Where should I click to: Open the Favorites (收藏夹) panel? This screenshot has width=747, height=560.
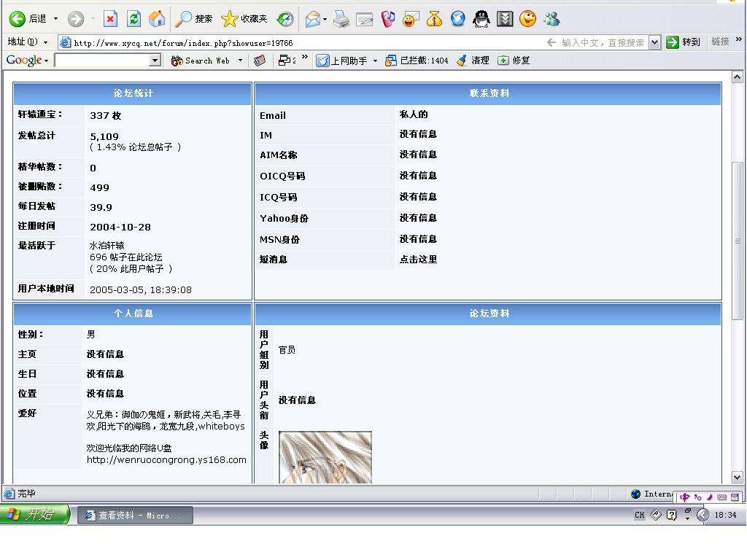pos(244,19)
